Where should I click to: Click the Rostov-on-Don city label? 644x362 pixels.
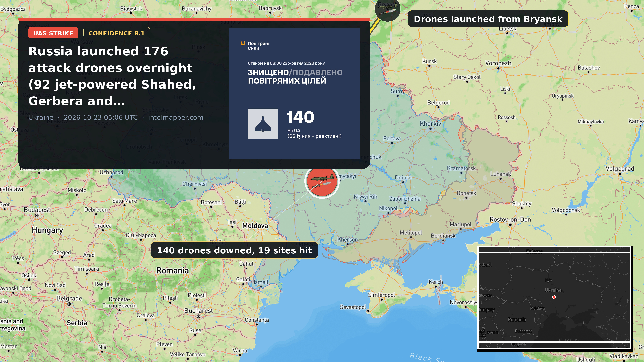pyautogui.click(x=510, y=220)
